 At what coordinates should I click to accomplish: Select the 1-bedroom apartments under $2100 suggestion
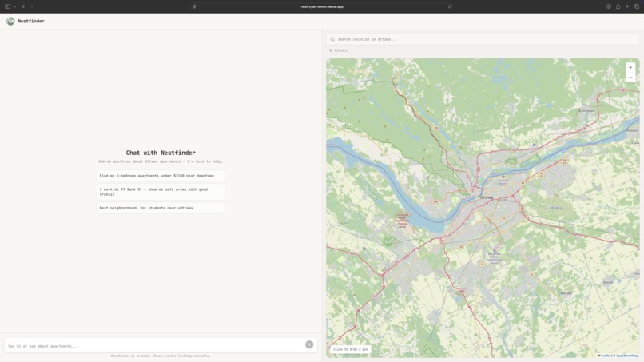[161, 176]
